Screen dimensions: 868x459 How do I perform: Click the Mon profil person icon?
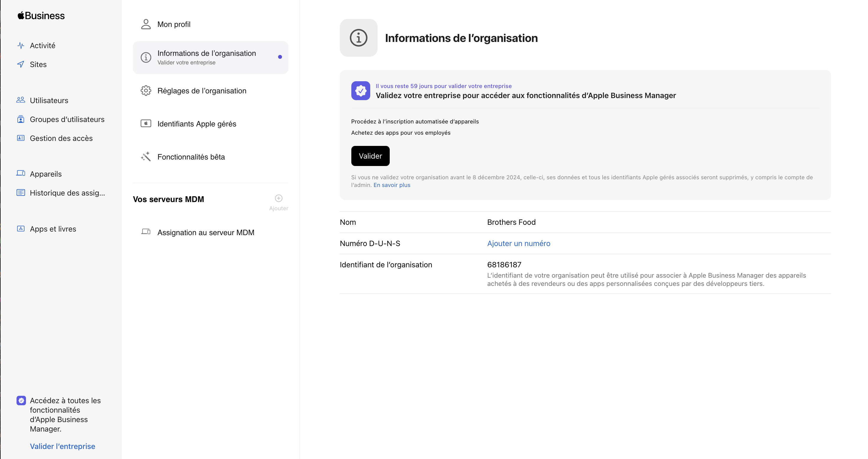[x=146, y=24]
